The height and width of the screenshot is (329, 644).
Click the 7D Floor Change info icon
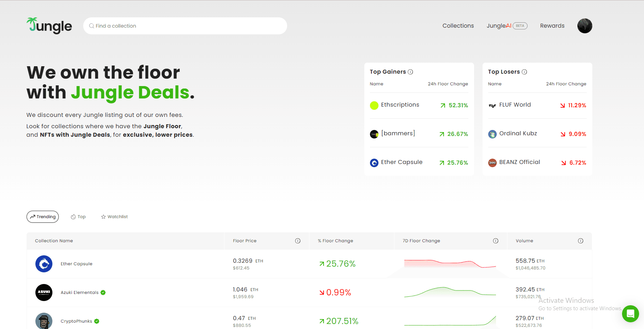tap(496, 241)
